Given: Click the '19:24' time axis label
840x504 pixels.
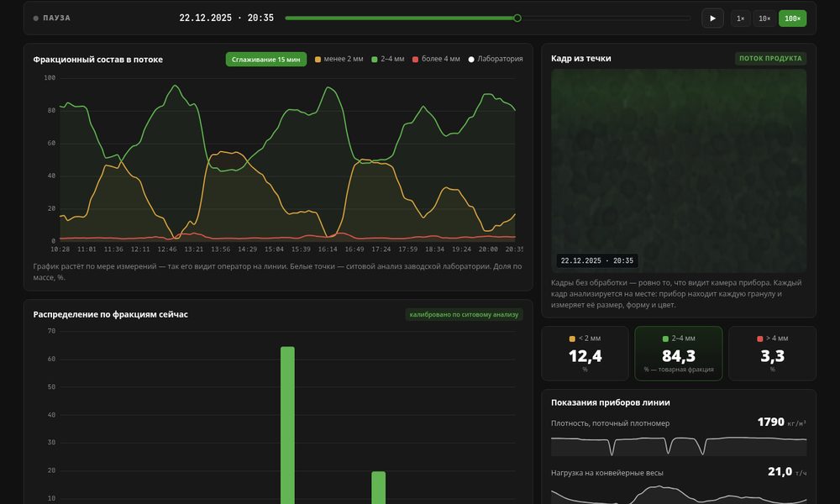Looking at the screenshot, I should (x=461, y=249).
